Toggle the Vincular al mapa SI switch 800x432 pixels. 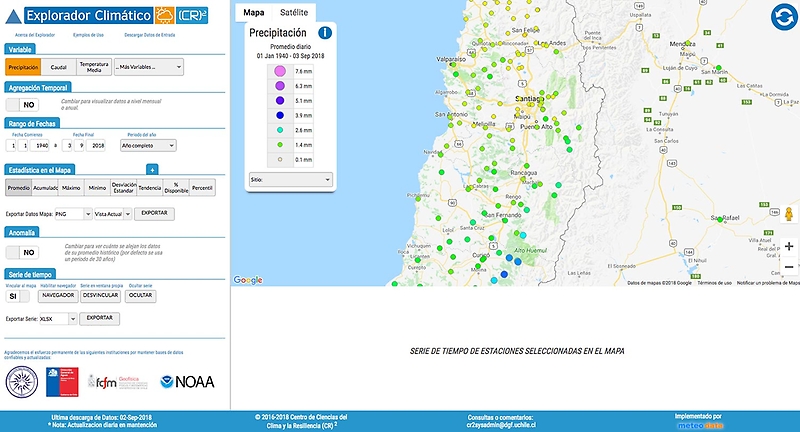click(x=17, y=296)
